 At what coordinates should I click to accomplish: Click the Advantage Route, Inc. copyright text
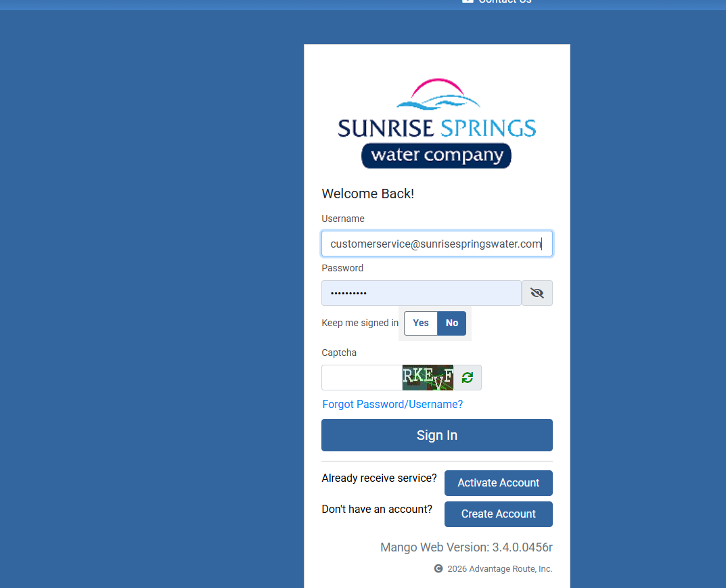pos(499,569)
